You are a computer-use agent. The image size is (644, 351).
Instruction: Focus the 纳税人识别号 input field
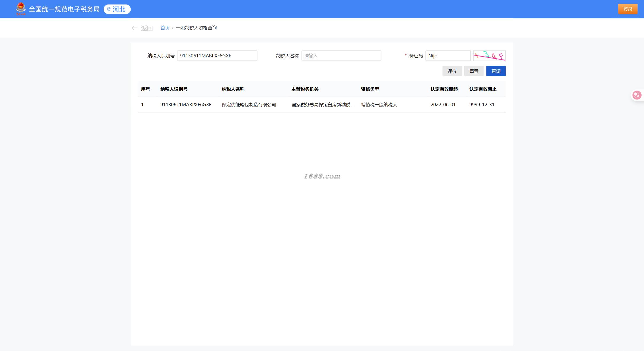[x=217, y=56]
